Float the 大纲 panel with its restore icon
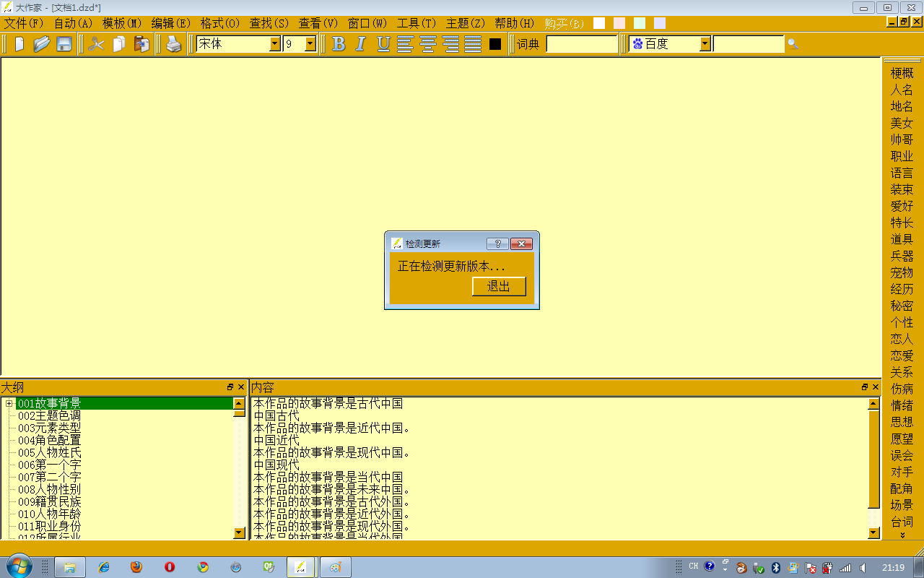Image resolution: width=924 pixels, height=578 pixels. click(x=230, y=387)
